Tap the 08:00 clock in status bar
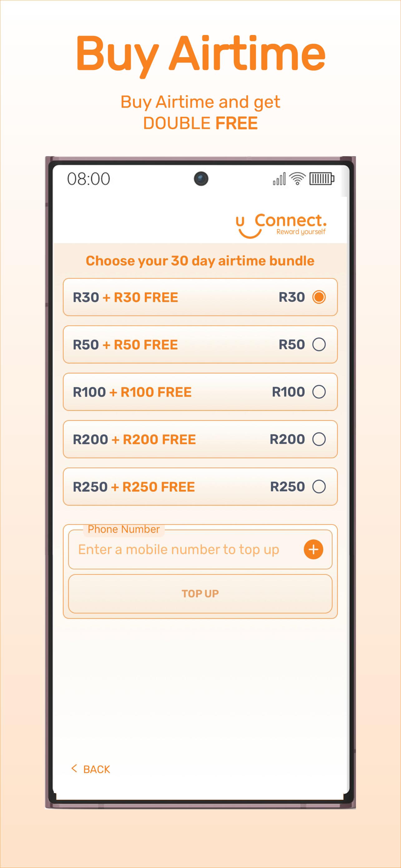 [89, 179]
